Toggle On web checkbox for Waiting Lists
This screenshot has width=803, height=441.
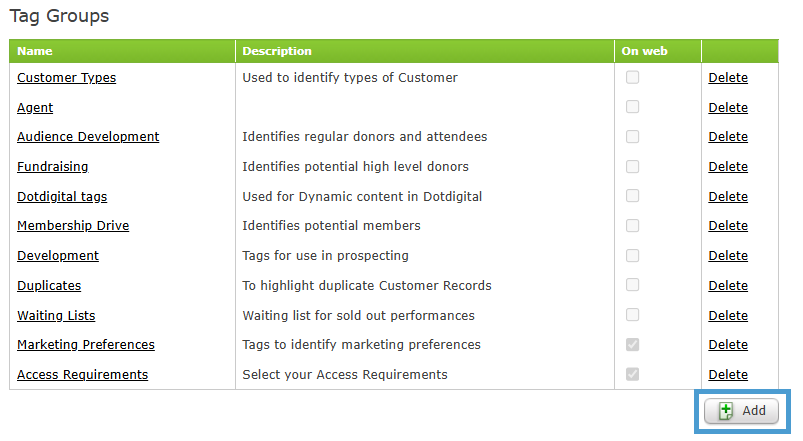pyautogui.click(x=632, y=315)
